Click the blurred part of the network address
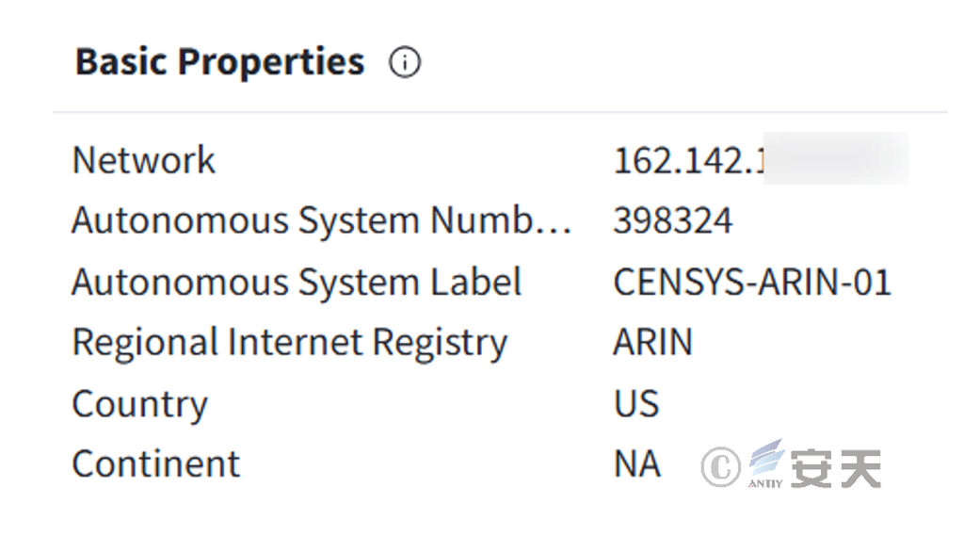The image size is (980, 552). tap(835, 158)
